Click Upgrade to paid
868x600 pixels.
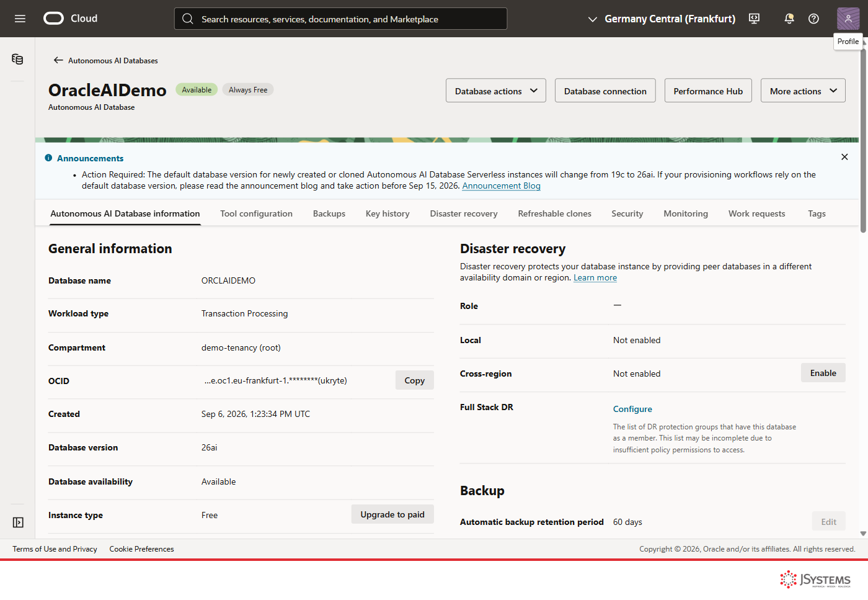point(392,514)
